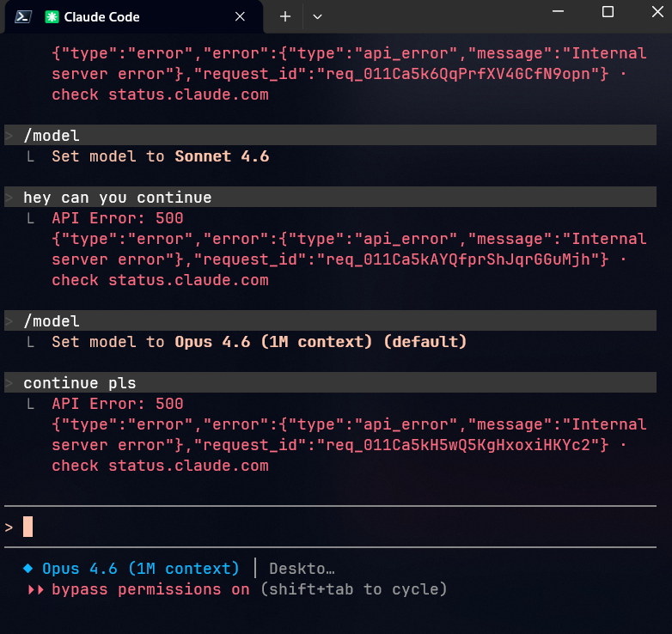Close the terminal window
This screenshot has width=672, height=634.
coord(657,11)
